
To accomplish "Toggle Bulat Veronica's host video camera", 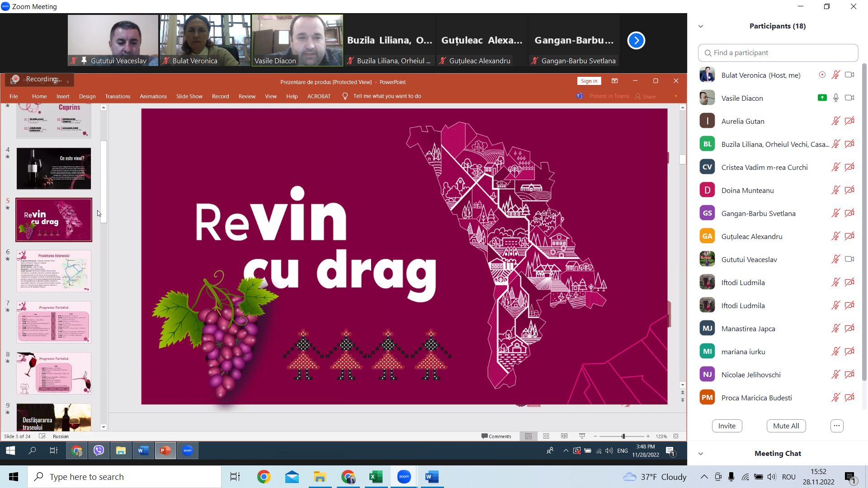I will [x=849, y=75].
